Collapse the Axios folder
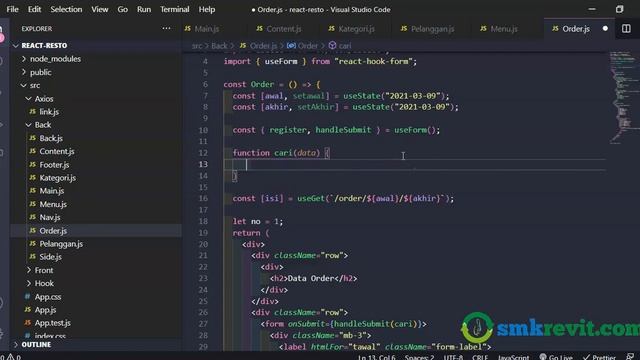This screenshot has width=640, height=360. (44, 99)
